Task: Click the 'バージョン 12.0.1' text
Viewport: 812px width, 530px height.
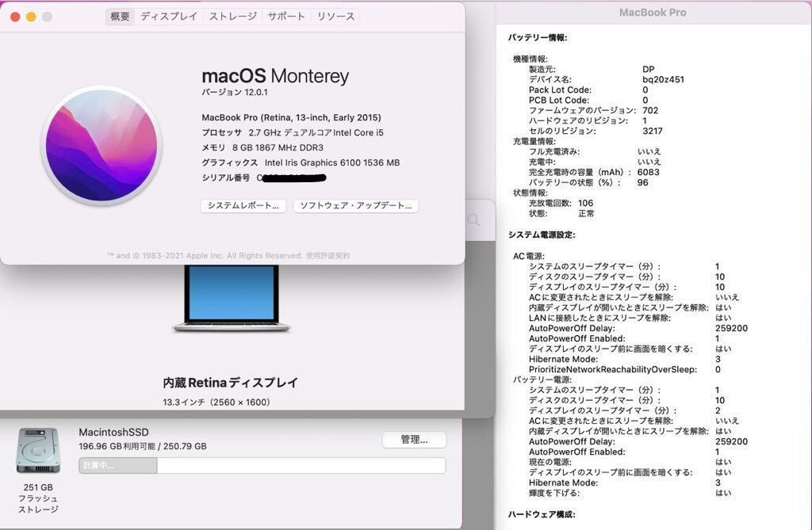Action: coord(235,93)
